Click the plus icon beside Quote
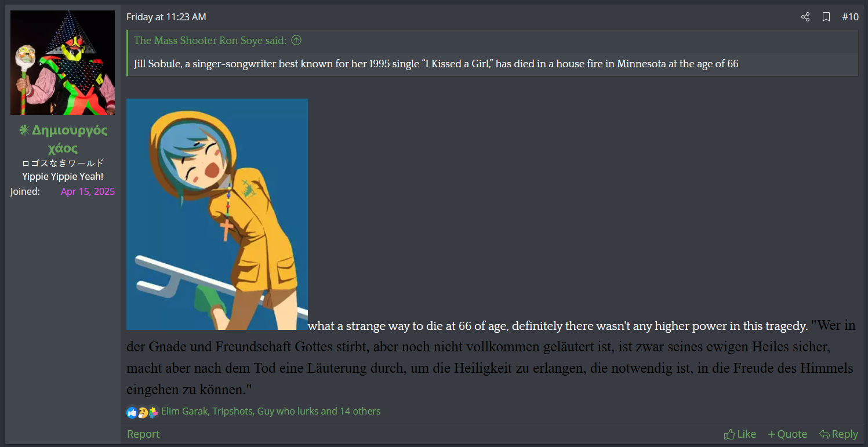 coord(771,434)
